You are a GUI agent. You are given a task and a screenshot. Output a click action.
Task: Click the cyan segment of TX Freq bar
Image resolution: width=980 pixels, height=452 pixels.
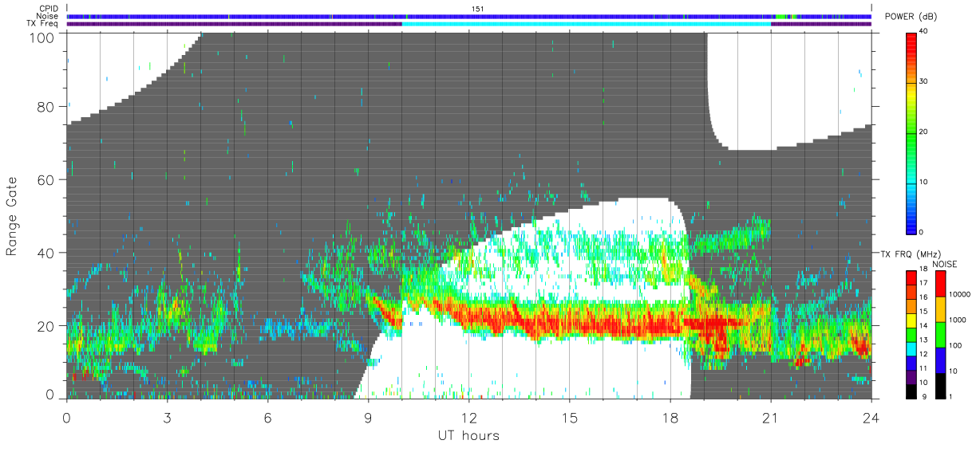[587, 24]
